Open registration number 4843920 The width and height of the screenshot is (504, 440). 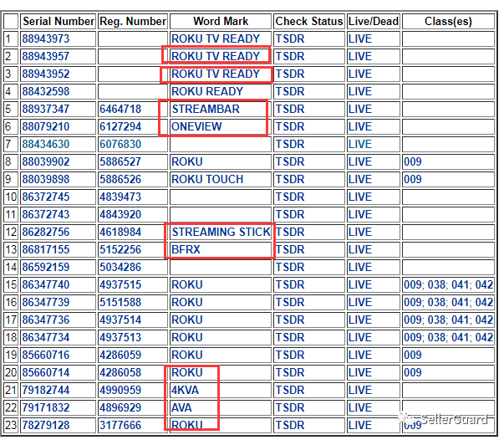coord(120,214)
